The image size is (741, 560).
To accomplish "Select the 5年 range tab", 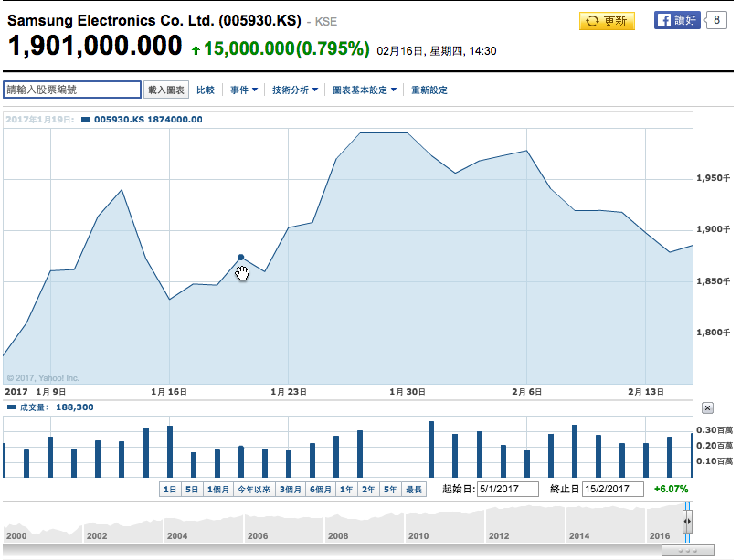I will tap(390, 489).
